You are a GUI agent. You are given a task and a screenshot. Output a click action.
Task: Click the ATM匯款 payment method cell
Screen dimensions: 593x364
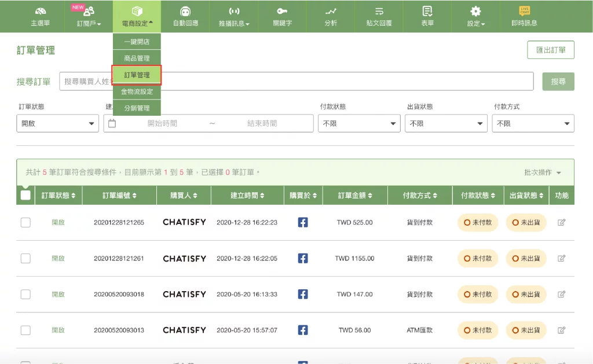pyautogui.click(x=419, y=330)
